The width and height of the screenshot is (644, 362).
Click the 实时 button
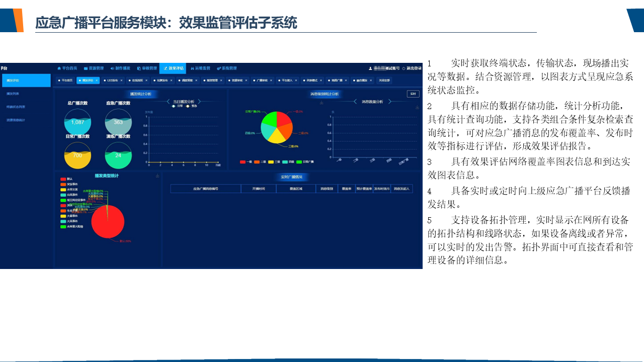point(413,94)
